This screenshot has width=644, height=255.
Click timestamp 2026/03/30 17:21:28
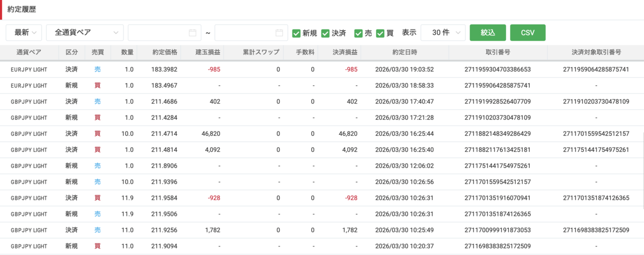click(405, 118)
